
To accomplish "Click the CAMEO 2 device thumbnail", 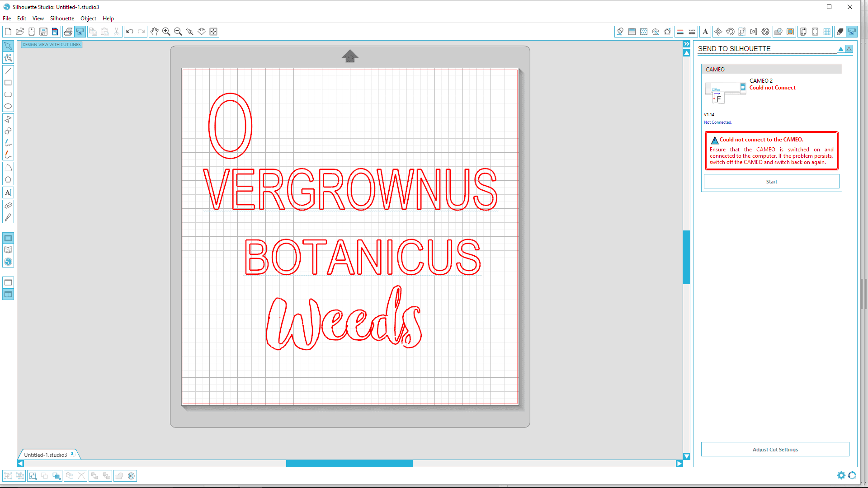I will pyautogui.click(x=725, y=92).
